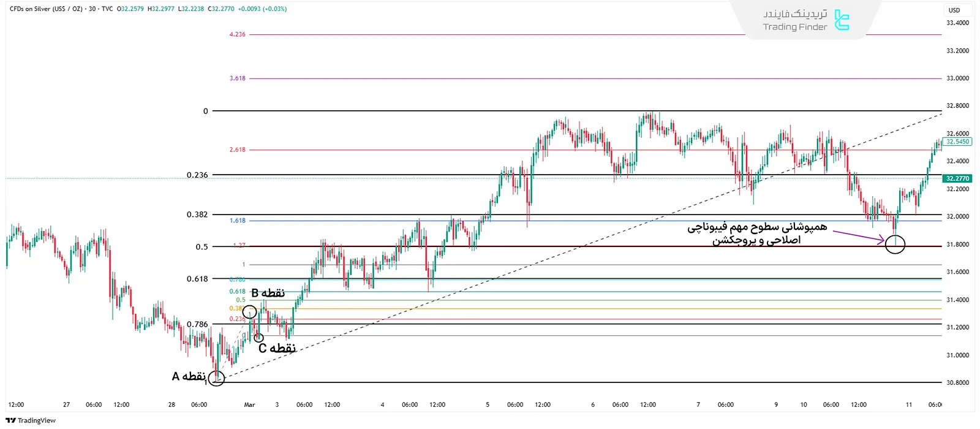The height and width of the screenshot is (429, 980).
Task: Click the circle marking the Fibonacci confluence low
Action: coord(895,245)
